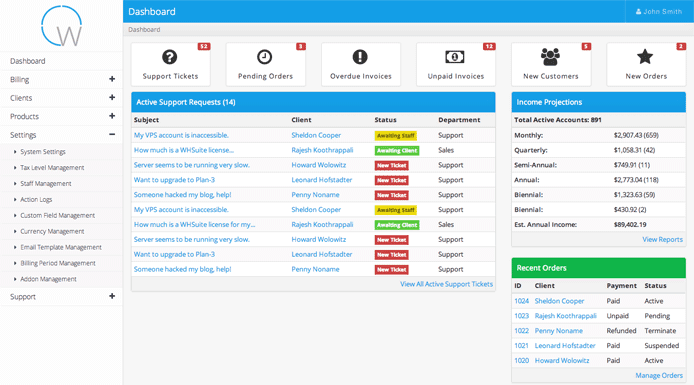Click the Dashboard breadcrumb
Image resolution: width=694 pixels, height=385 pixels.
pyautogui.click(x=144, y=30)
